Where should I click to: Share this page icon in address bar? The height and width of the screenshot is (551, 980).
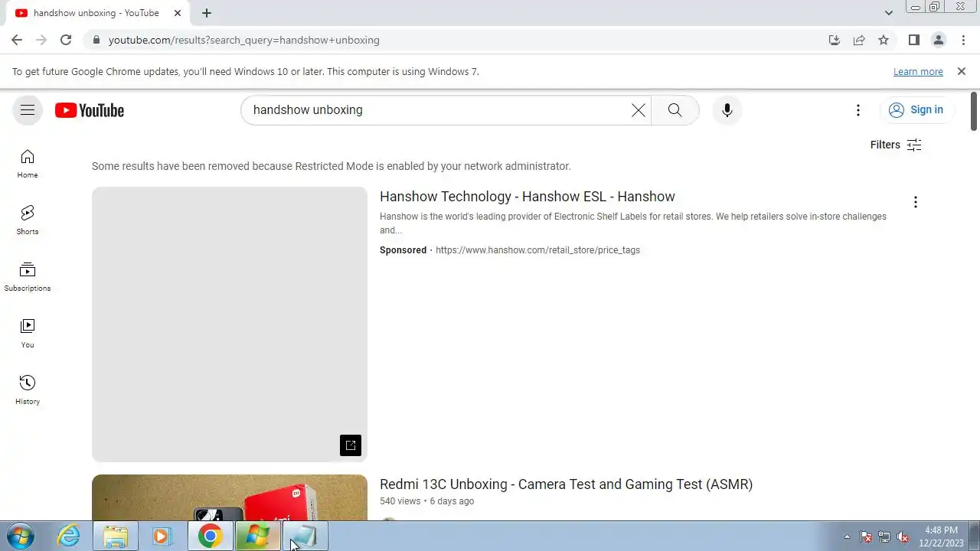coord(859,40)
